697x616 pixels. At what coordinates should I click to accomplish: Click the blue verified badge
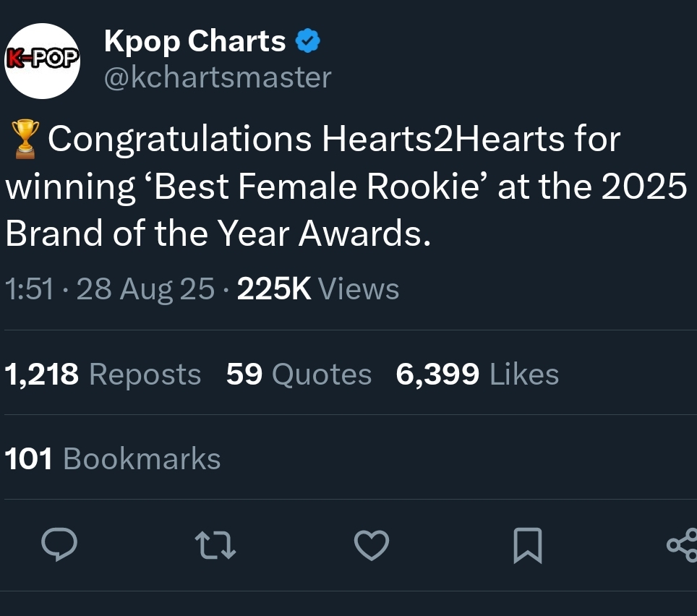(309, 43)
